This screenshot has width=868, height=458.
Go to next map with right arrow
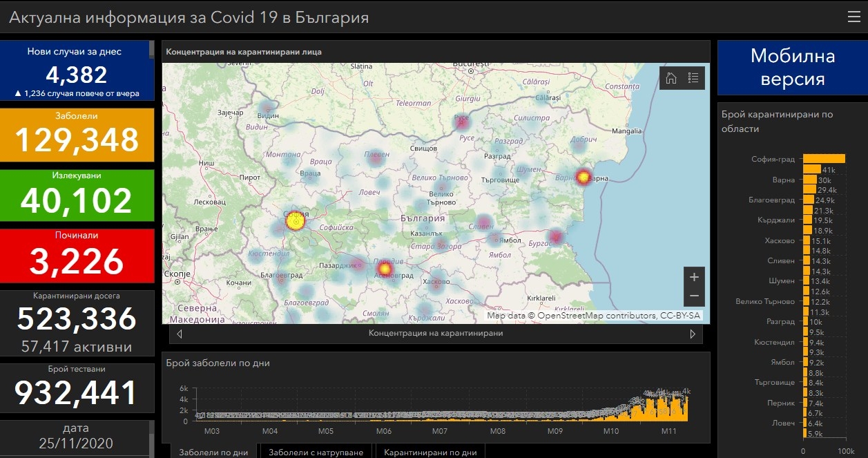point(693,334)
